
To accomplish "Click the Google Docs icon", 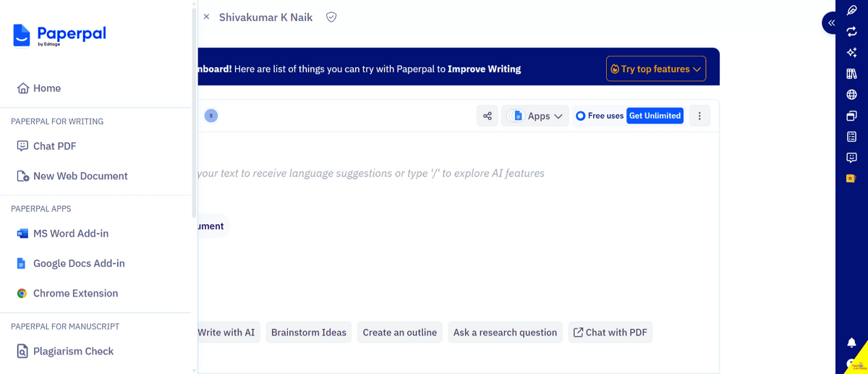I will (x=22, y=263).
